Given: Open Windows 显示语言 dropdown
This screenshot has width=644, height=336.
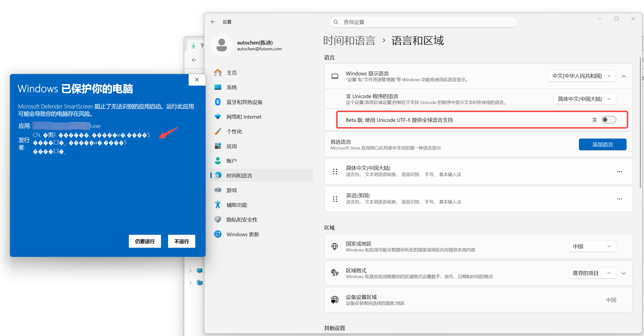Looking at the screenshot, I should coord(581,76).
